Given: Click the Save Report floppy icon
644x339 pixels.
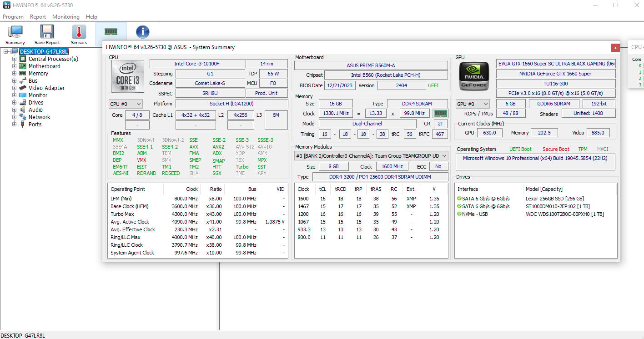Looking at the screenshot, I should click(47, 32).
